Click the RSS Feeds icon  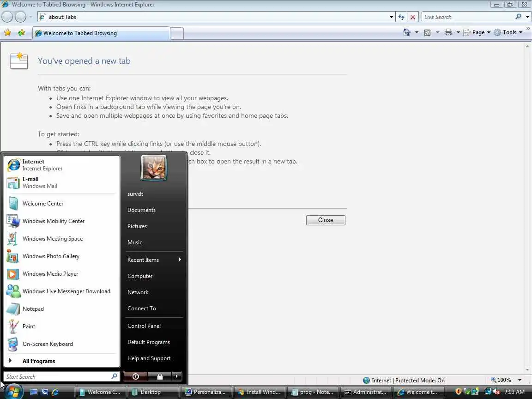(427, 33)
